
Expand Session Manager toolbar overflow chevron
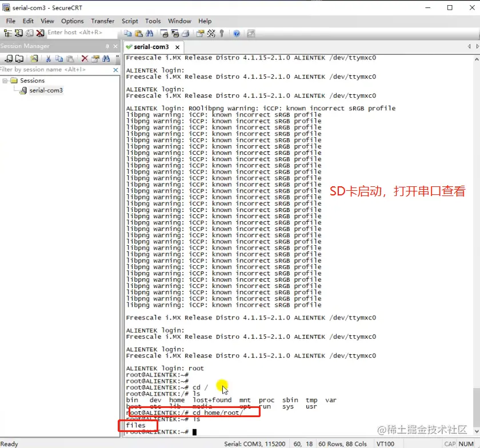point(117,57)
